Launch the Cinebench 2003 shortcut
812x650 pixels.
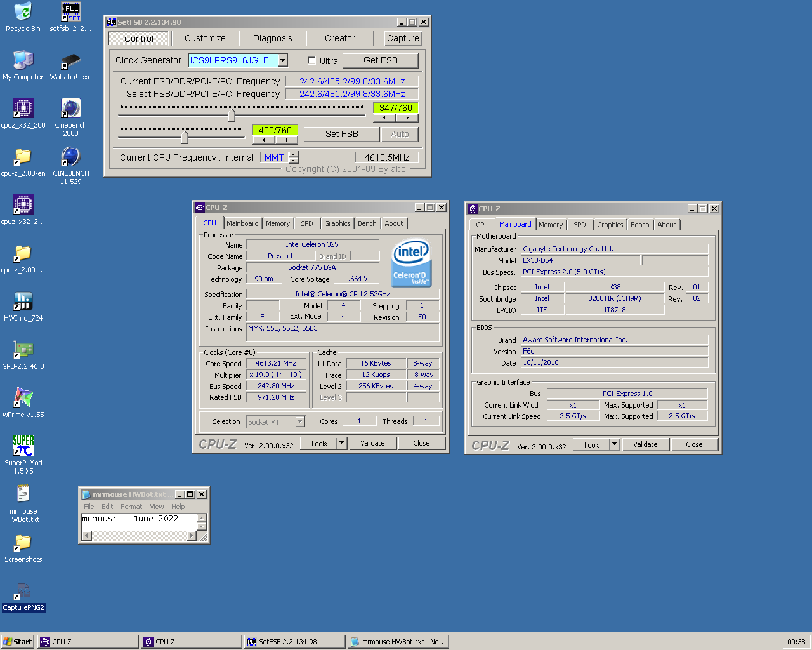[70, 117]
